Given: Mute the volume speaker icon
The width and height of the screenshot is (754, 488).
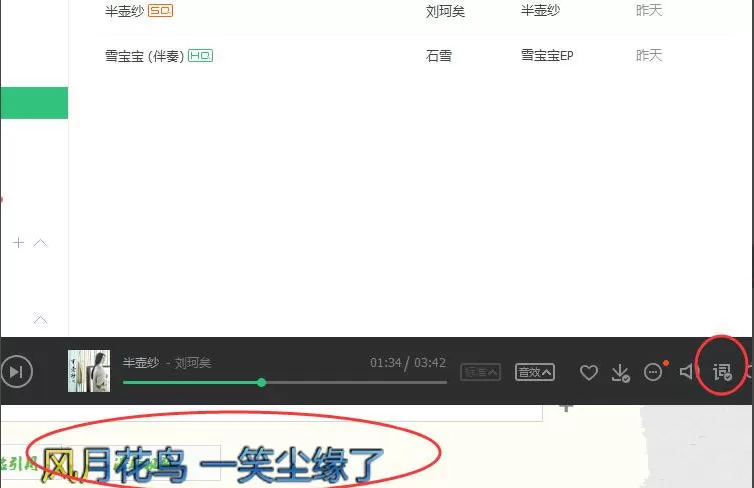Looking at the screenshot, I should click(x=687, y=372).
